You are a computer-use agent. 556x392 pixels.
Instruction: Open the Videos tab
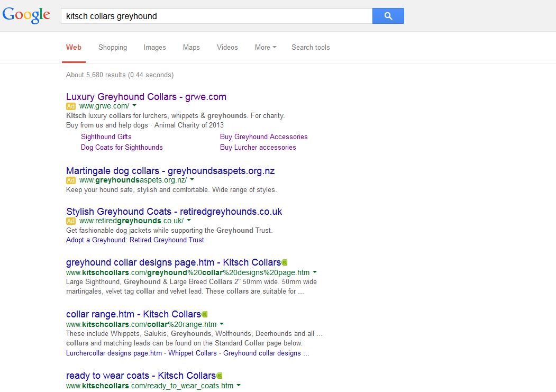point(227,47)
